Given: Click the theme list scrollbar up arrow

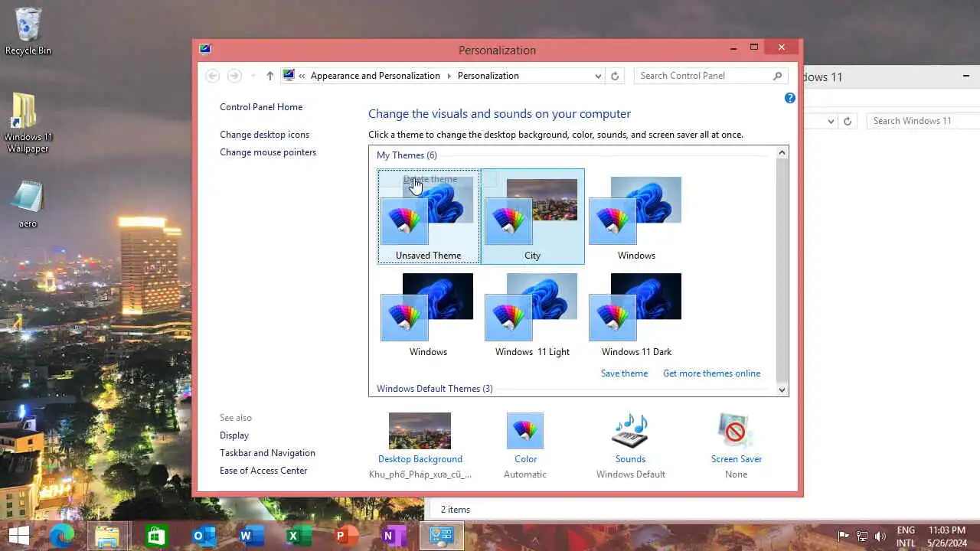Looking at the screenshot, I should tap(782, 152).
